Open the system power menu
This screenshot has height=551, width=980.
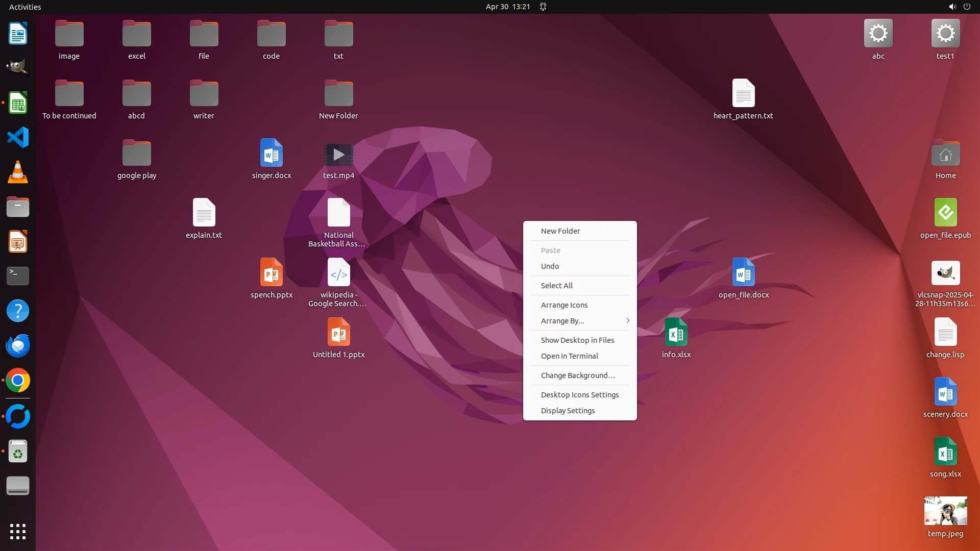click(967, 7)
